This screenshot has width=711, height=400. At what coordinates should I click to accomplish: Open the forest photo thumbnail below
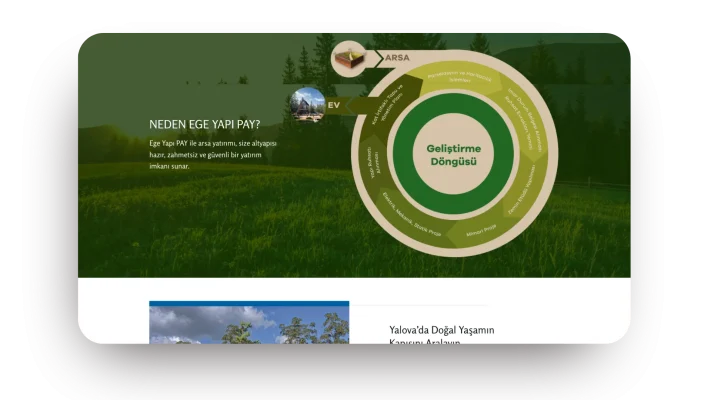249,325
